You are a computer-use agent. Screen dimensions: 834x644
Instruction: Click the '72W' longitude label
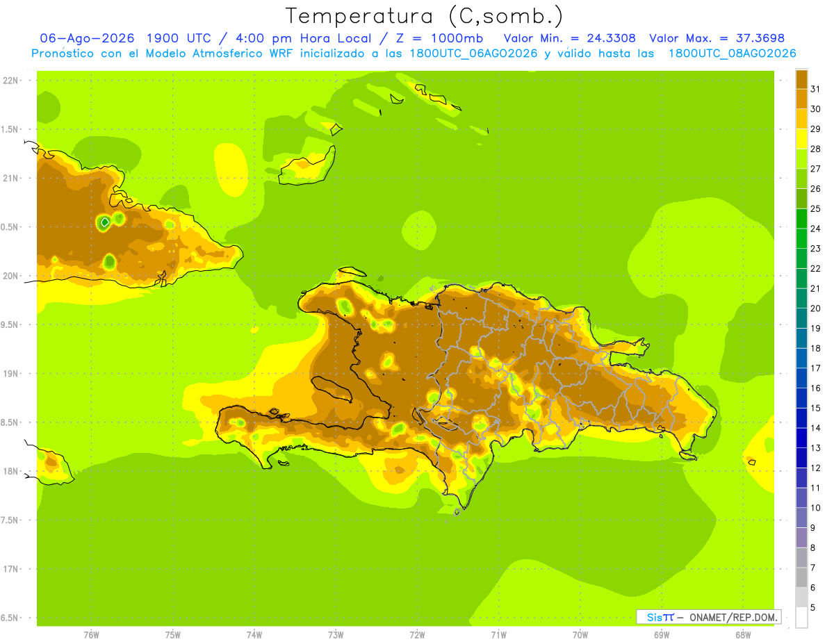417,635
